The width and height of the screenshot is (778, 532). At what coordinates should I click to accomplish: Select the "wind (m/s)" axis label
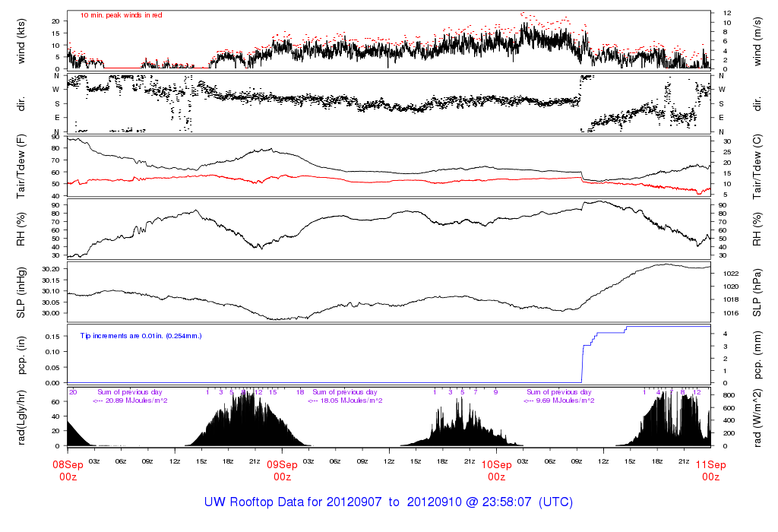757,41
